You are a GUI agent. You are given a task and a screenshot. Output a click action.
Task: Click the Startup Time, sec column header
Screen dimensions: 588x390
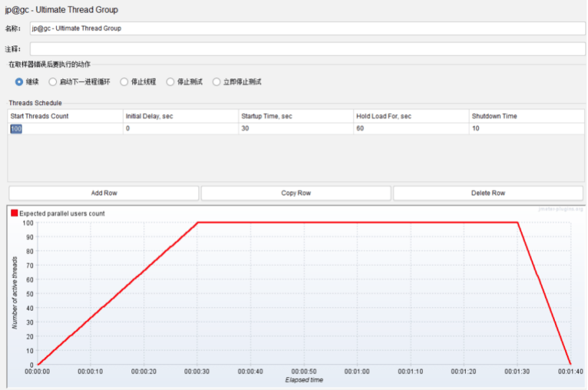pyautogui.click(x=296, y=116)
